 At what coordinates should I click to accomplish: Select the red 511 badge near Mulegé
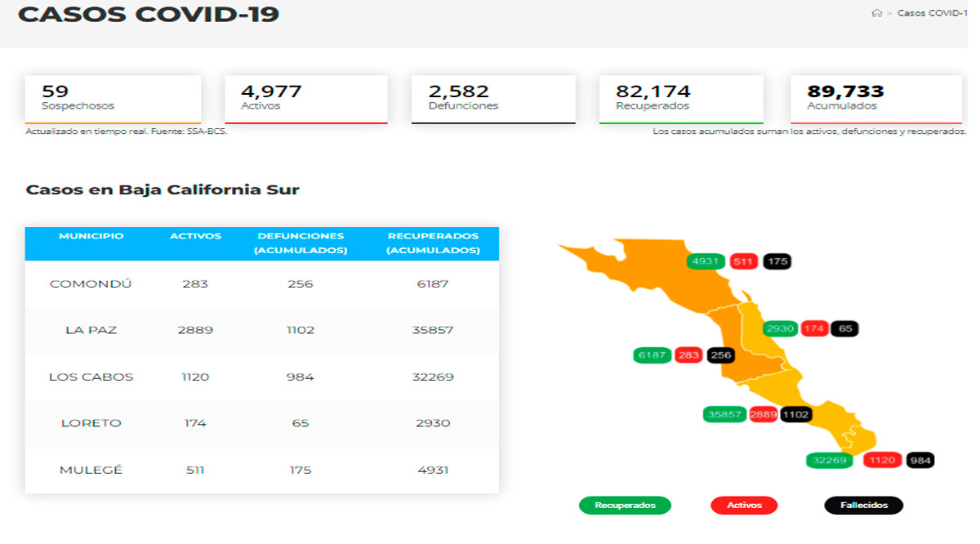(x=744, y=261)
